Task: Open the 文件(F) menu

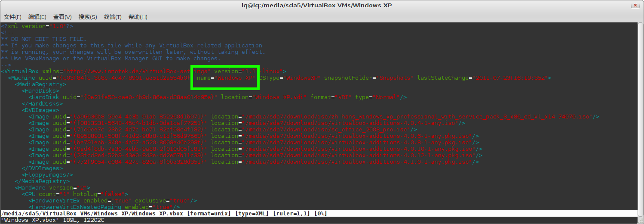Action: tap(12, 17)
